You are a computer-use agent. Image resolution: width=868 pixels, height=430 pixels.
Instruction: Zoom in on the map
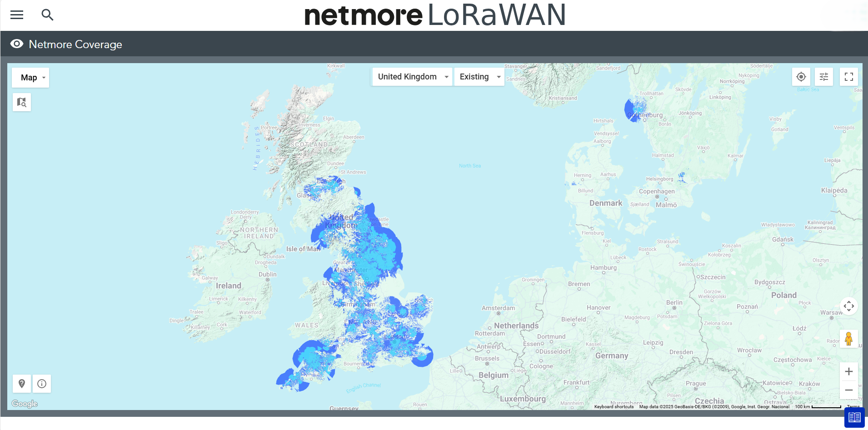click(848, 371)
